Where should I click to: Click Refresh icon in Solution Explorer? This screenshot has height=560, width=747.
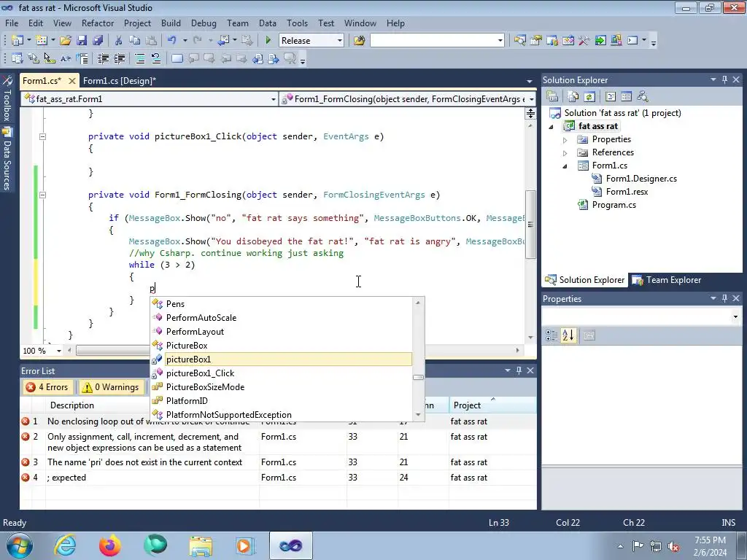[x=589, y=97]
